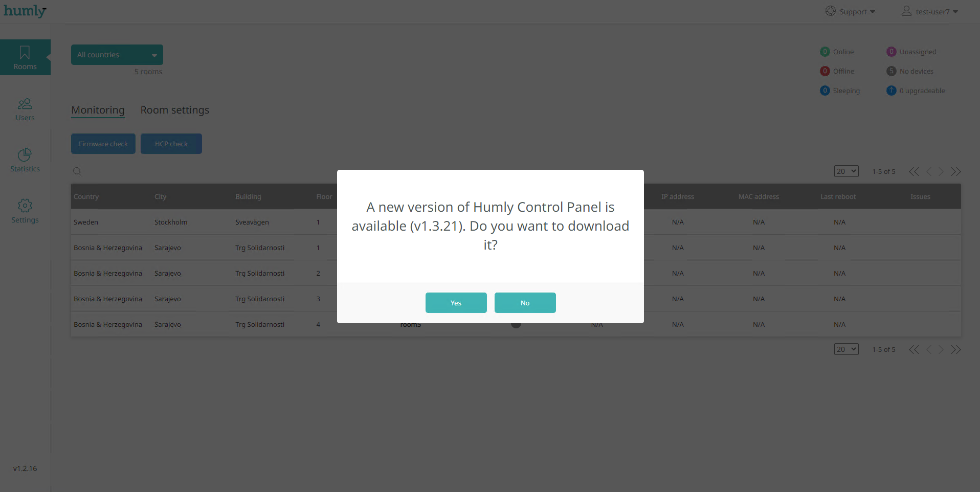
Task: Filter by Sleeping status indicator
Action: point(840,91)
